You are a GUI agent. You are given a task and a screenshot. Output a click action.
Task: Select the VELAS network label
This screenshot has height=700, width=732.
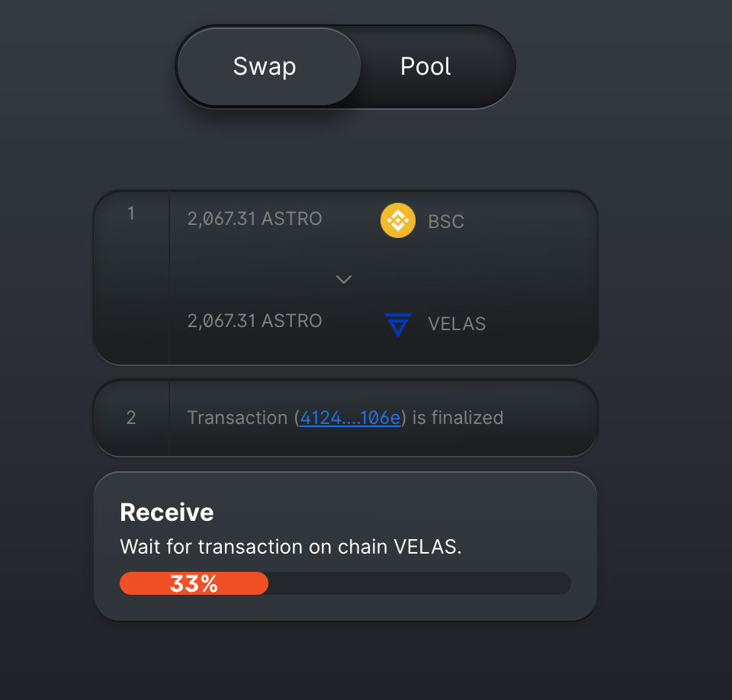tap(457, 323)
